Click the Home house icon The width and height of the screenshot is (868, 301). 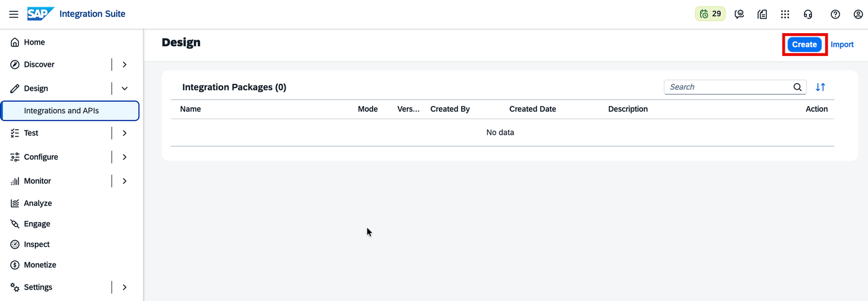click(x=15, y=42)
